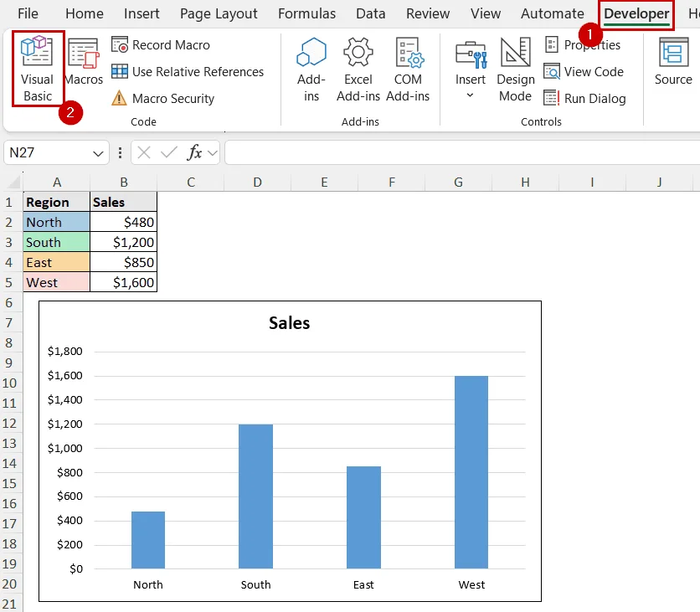
Task: Click the green South cell
Action: pyautogui.click(x=57, y=243)
